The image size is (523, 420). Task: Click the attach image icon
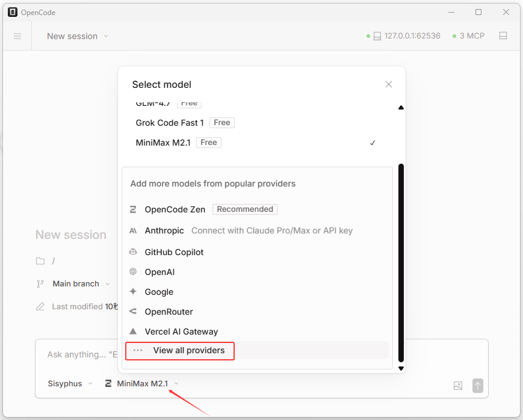pyautogui.click(x=458, y=386)
